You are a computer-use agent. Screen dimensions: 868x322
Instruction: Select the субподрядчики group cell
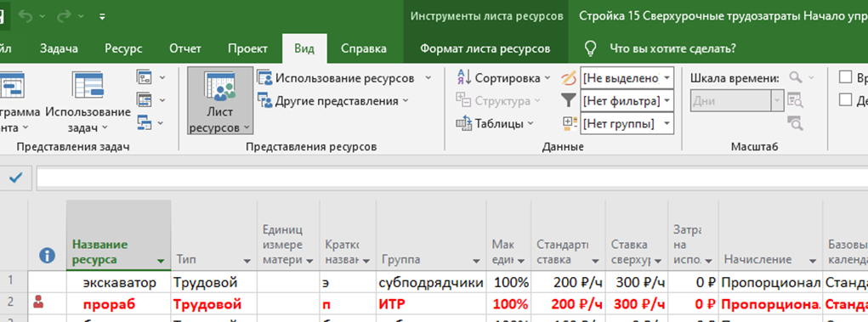tap(431, 283)
